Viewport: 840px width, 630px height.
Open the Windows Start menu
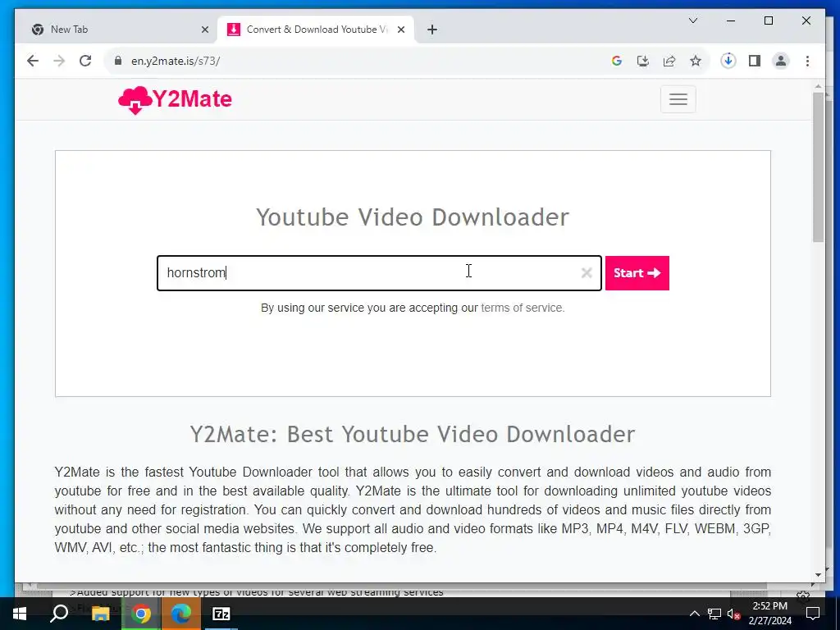point(20,614)
